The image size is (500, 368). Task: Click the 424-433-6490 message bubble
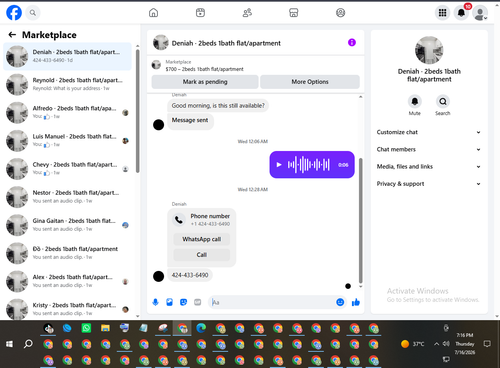(190, 275)
